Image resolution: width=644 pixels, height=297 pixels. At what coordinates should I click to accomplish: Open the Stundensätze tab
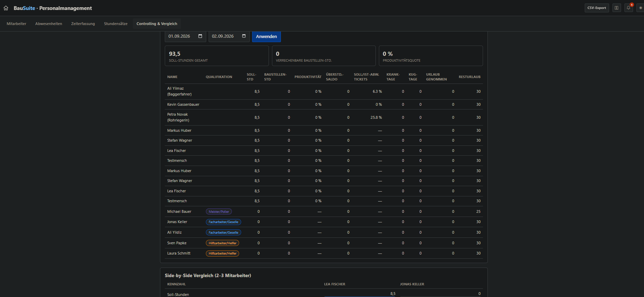[116, 24]
